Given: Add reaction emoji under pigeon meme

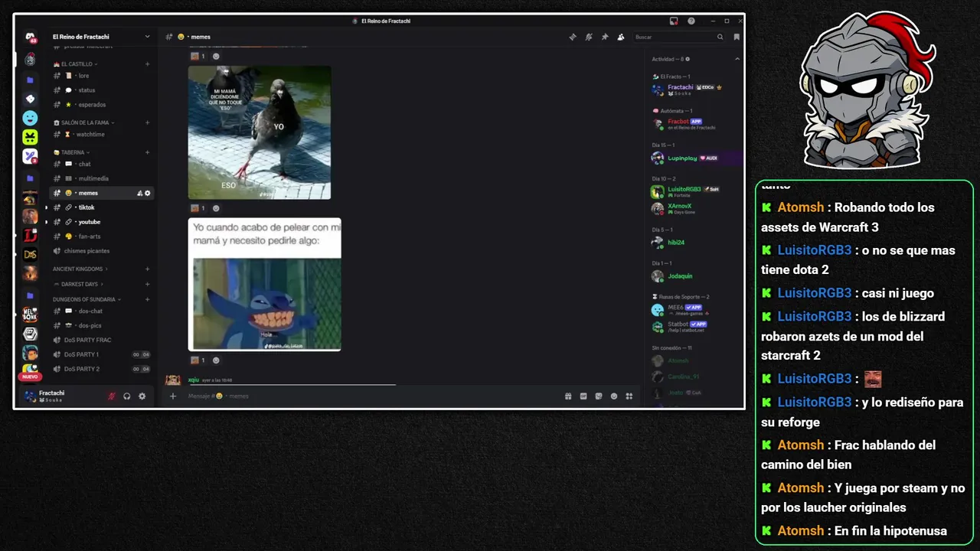Looking at the screenshot, I should click(x=216, y=208).
